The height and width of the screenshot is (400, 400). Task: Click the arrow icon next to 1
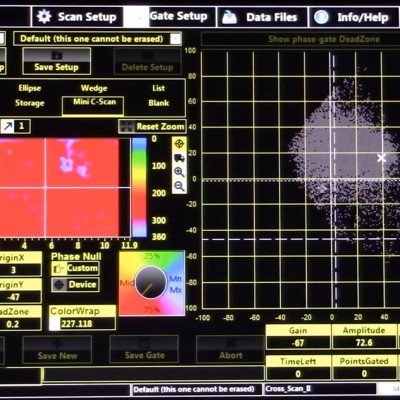pyautogui.click(x=8, y=126)
